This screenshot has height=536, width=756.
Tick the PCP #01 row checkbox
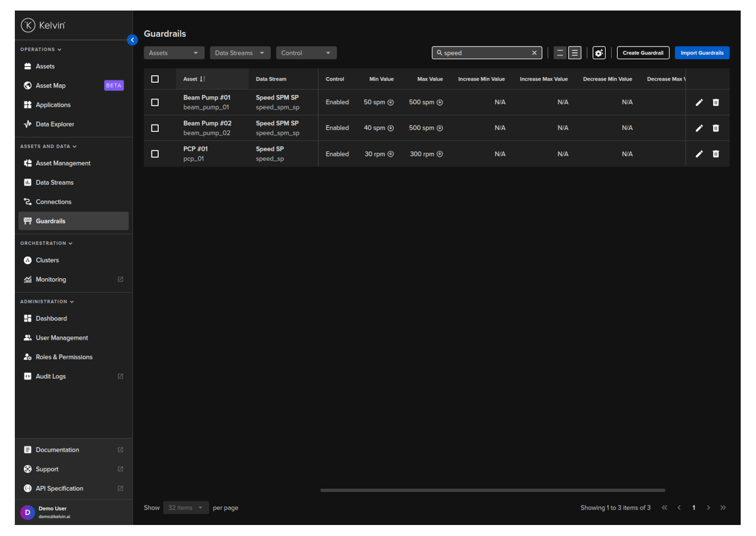point(155,154)
